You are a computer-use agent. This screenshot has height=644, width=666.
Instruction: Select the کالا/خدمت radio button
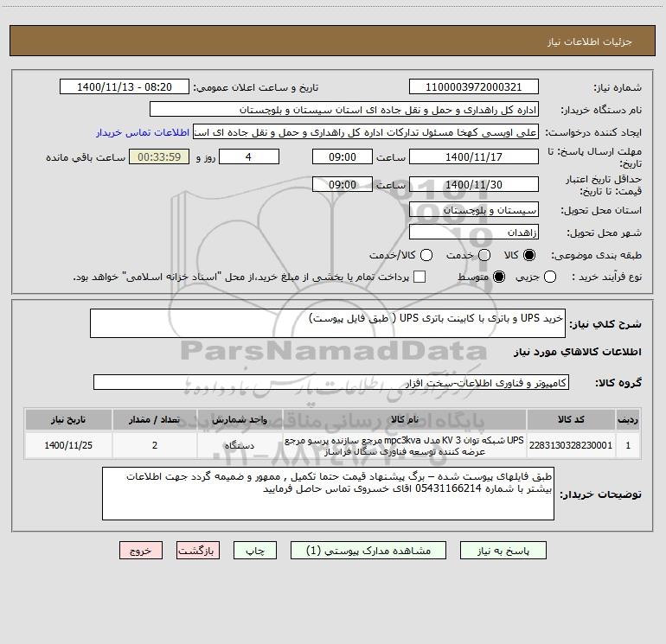[x=426, y=255]
